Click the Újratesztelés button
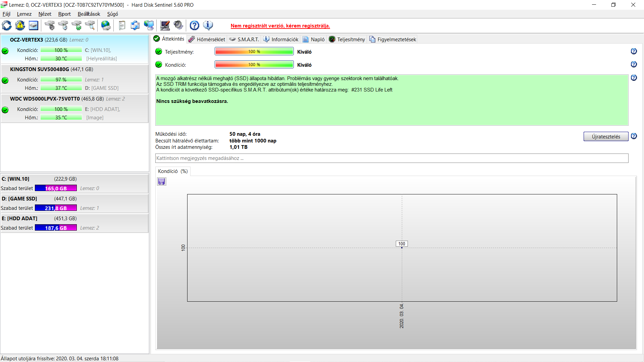 click(606, 136)
